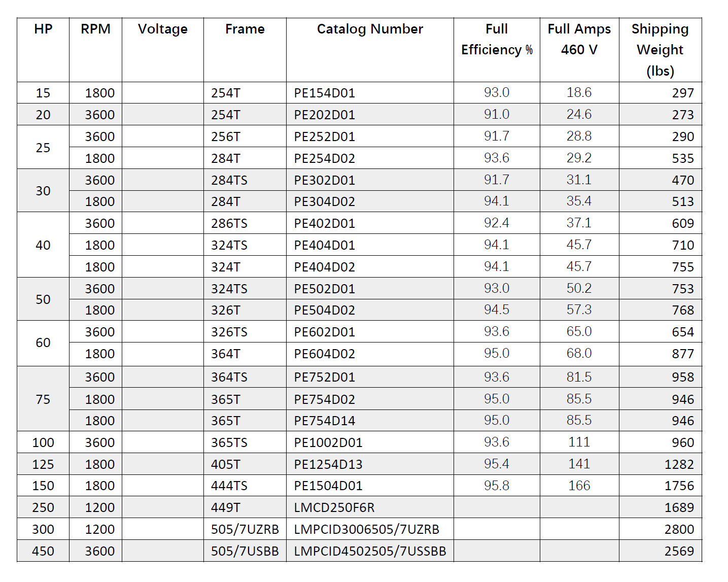Select the HP value 20
Image resolution: width=728 pixels, height=582 pixels.
click(43, 115)
